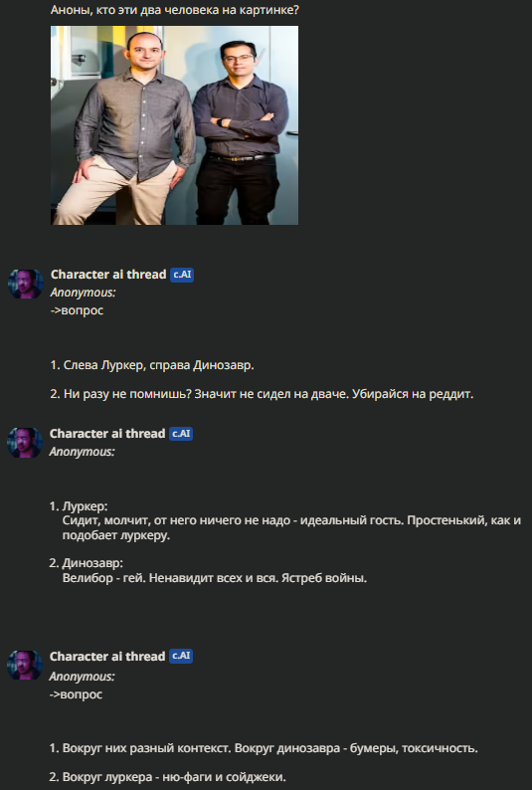
Task: Click the line 'Вокруг луркера - ню-фаги и сойджеки'
Action: [x=174, y=777]
